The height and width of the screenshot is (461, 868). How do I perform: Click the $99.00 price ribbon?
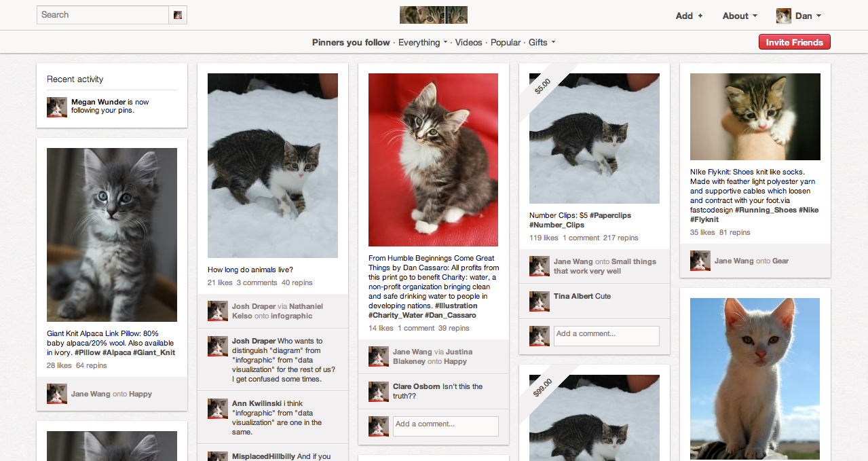click(543, 388)
